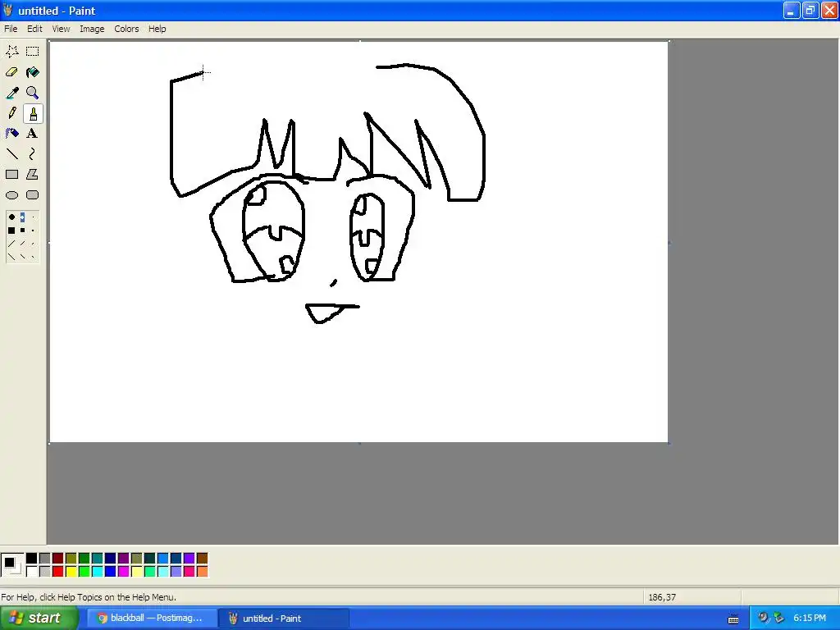The image size is (840, 630).
Task: Pick the smallest square brush shape
Action: pyautogui.click(x=33, y=231)
